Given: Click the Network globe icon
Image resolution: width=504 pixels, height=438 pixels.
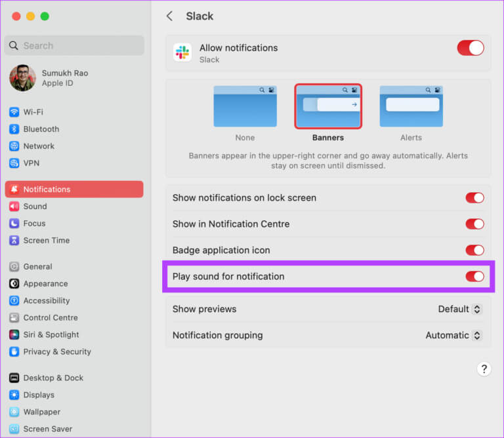Looking at the screenshot, I should 14,146.
